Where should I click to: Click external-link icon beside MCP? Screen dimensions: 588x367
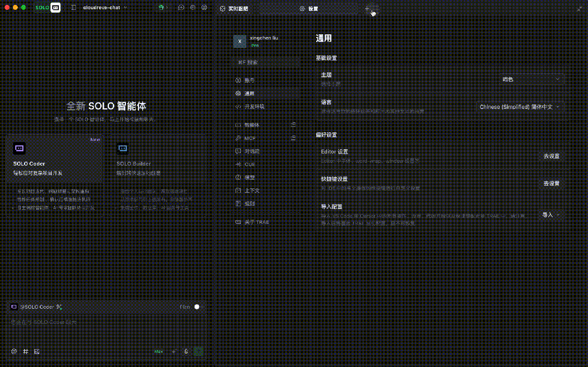[x=293, y=138]
